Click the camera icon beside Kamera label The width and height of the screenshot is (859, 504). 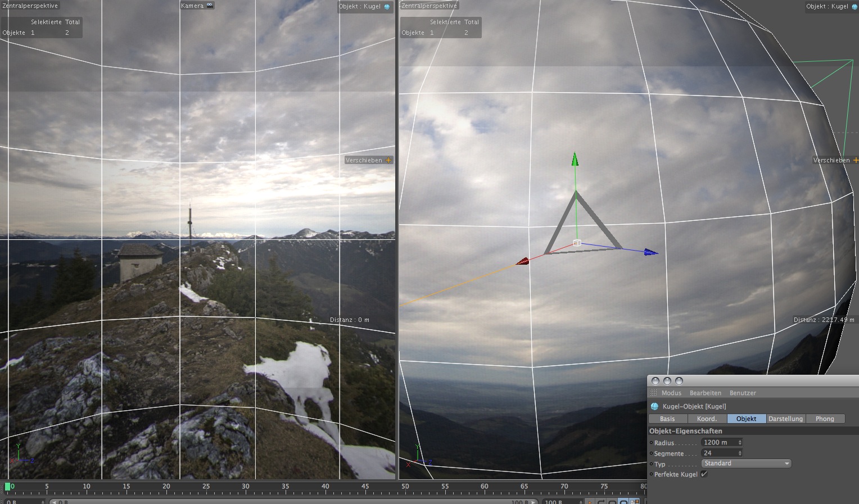coord(210,6)
